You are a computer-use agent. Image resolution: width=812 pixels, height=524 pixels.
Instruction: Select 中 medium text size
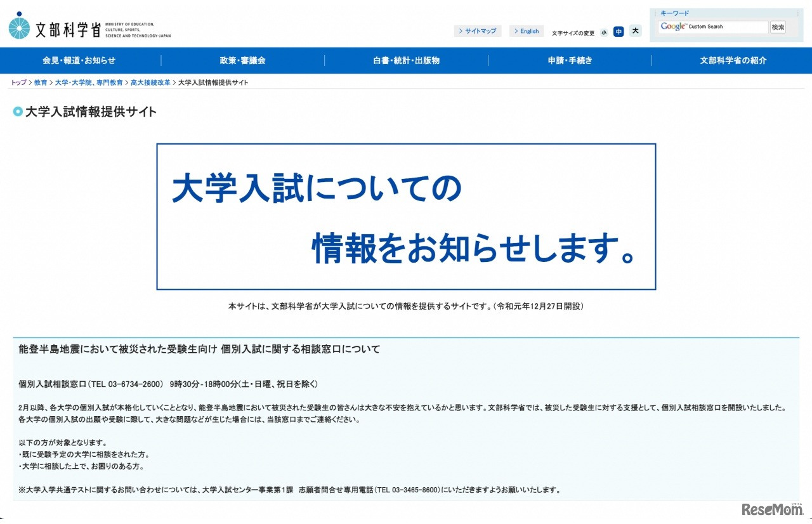619,32
